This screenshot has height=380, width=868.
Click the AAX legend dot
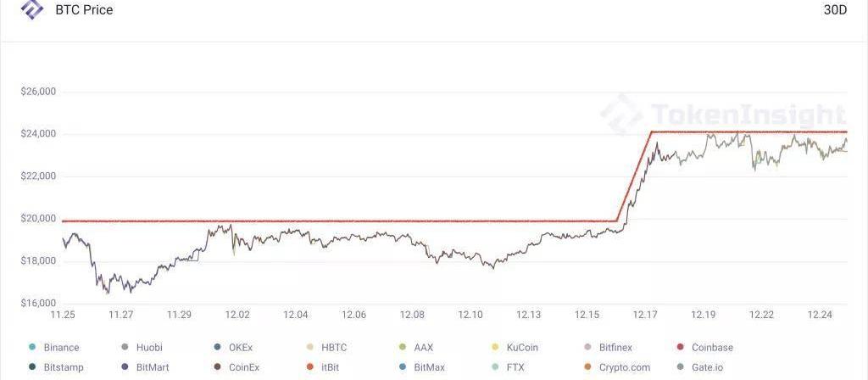(403, 347)
